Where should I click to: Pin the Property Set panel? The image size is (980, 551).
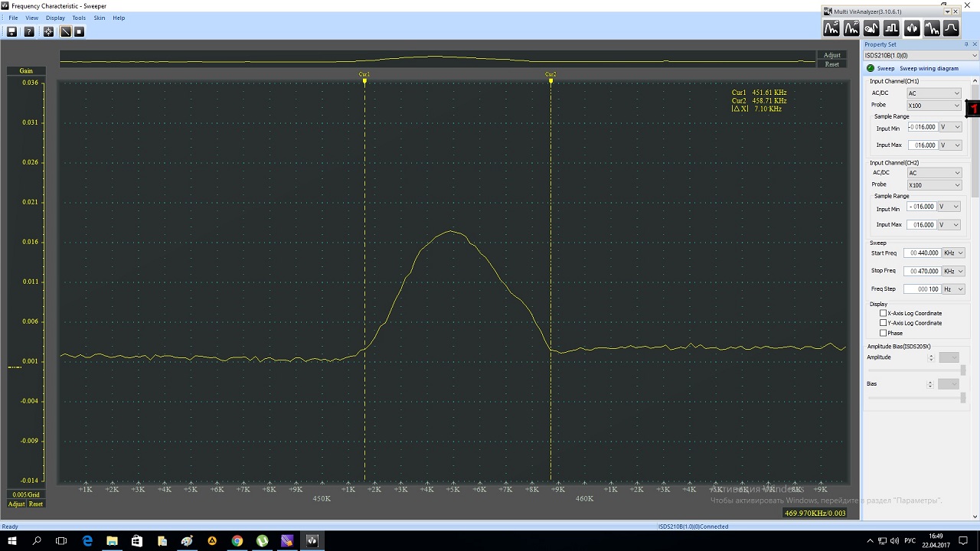966,44
